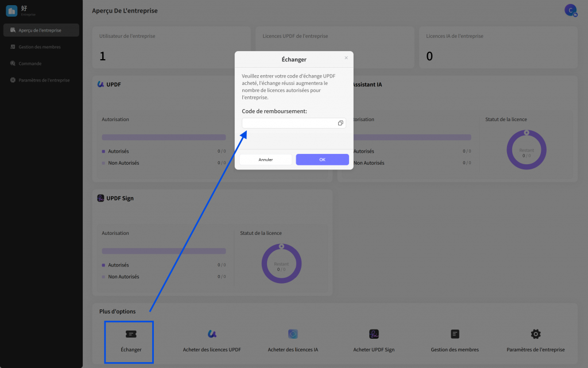Focus the Code de remboursement input field
Screen dimensions: 588x368
tap(293, 123)
